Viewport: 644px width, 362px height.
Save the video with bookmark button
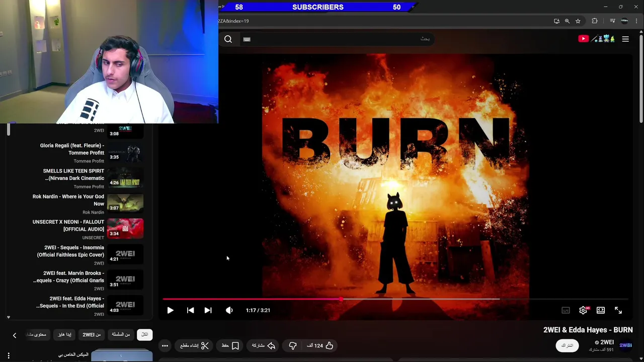(230, 345)
